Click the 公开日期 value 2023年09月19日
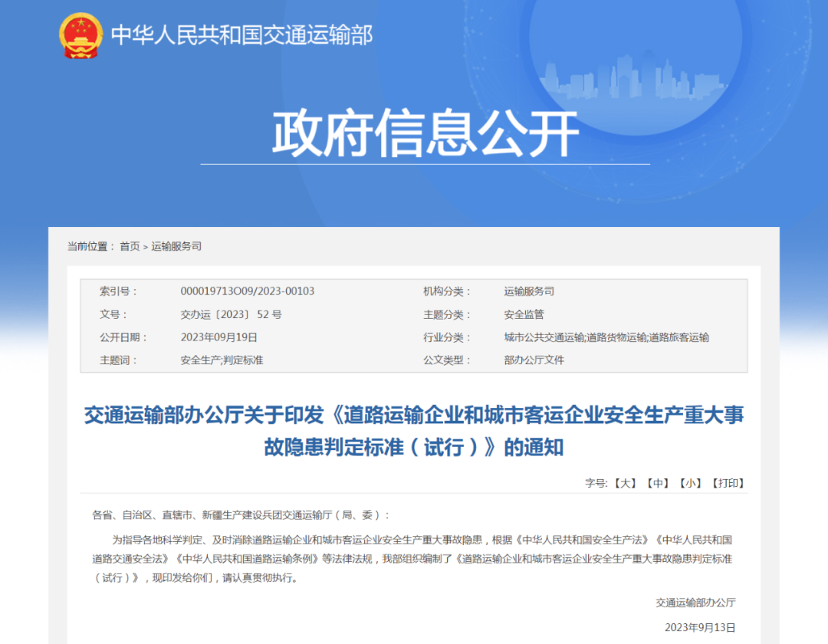The width and height of the screenshot is (828, 644). 220,337
